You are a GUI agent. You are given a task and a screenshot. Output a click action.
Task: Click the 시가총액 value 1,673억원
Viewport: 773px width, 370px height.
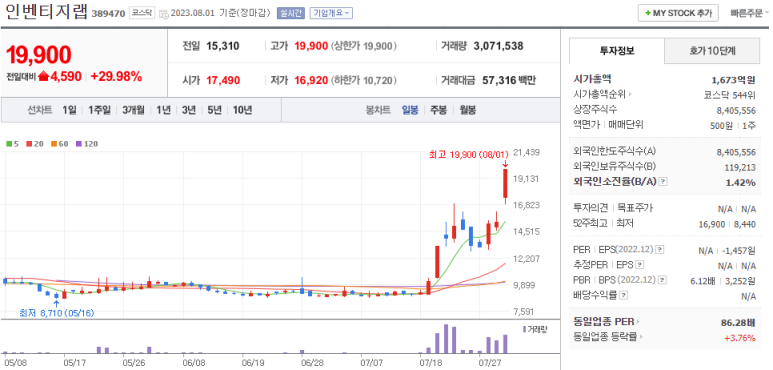click(x=734, y=79)
